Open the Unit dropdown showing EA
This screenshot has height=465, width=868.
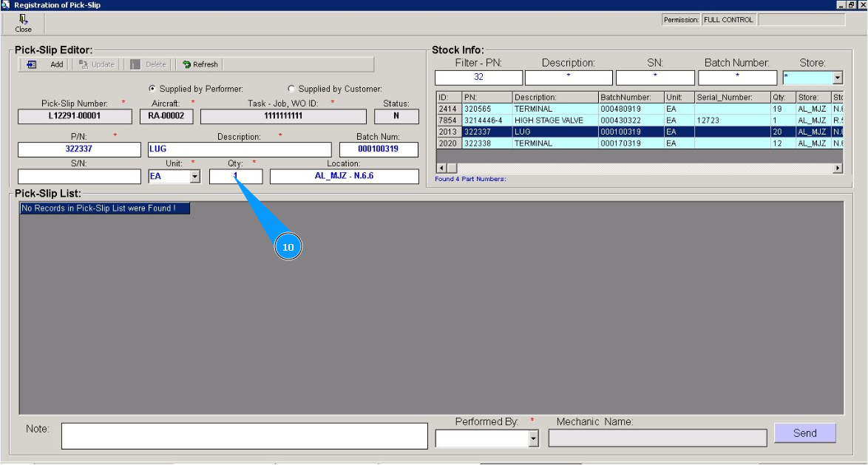(195, 177)
